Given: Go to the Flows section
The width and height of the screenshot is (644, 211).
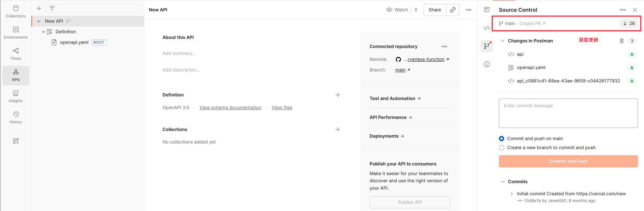Looking at the screenshot, I should click(x=16, y=54).
